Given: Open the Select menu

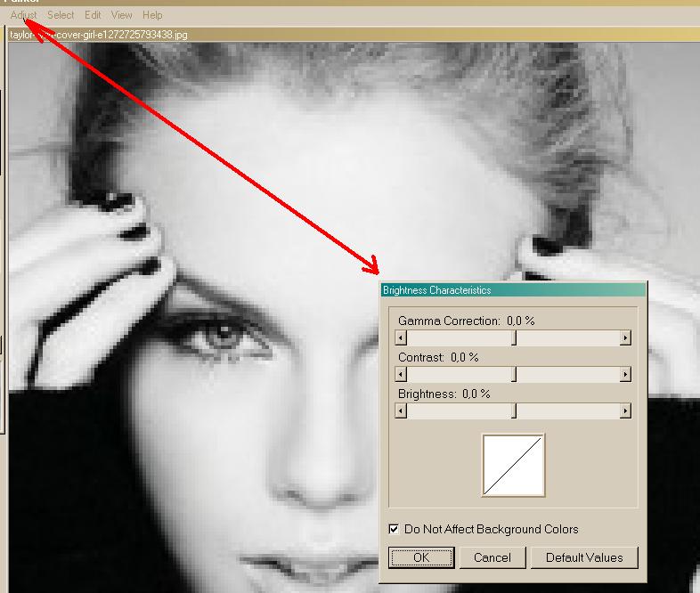Looking at the screenshot, I should coord(61,15).
